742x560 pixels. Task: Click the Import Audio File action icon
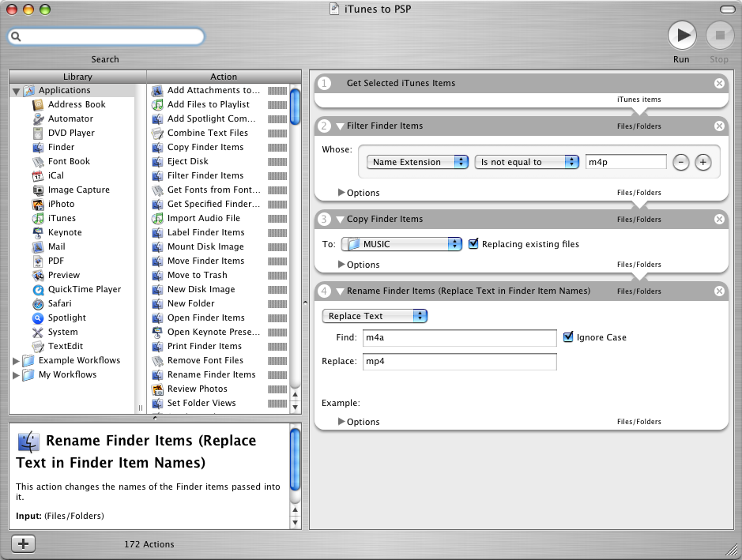point(157,218)
